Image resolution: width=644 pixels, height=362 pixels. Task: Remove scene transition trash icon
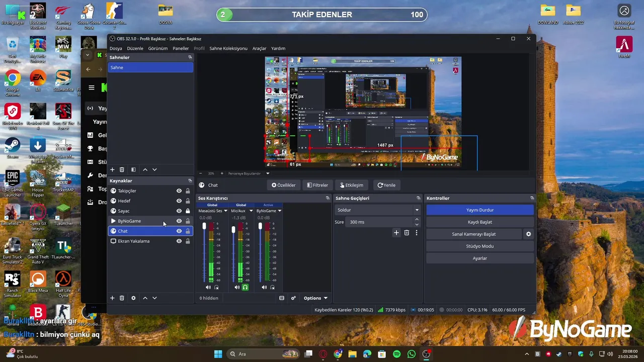407,233
